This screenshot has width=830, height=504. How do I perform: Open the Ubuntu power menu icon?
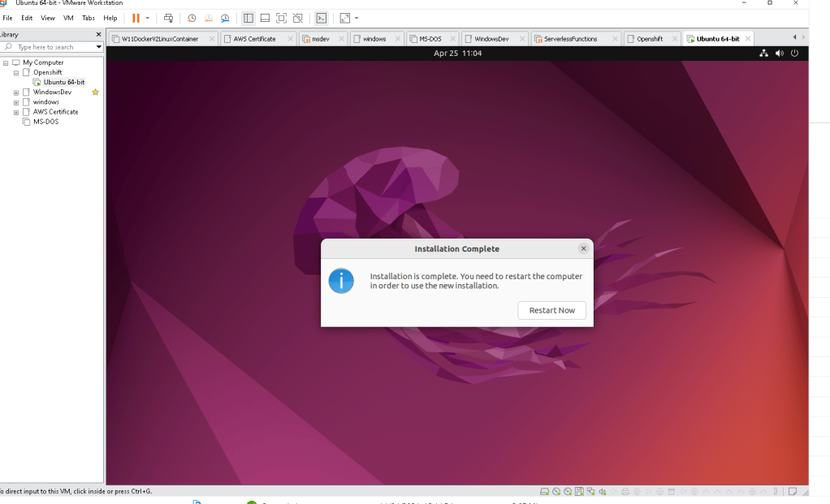(794, 53)
